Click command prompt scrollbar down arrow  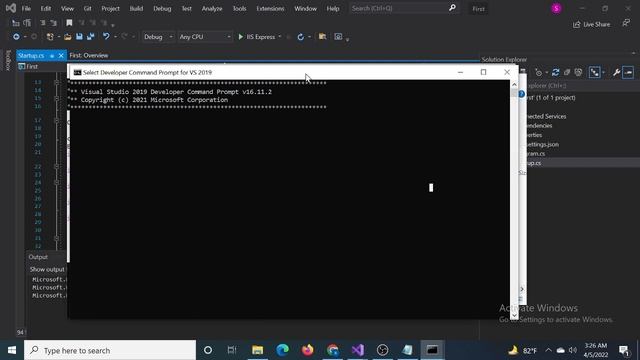514,315
